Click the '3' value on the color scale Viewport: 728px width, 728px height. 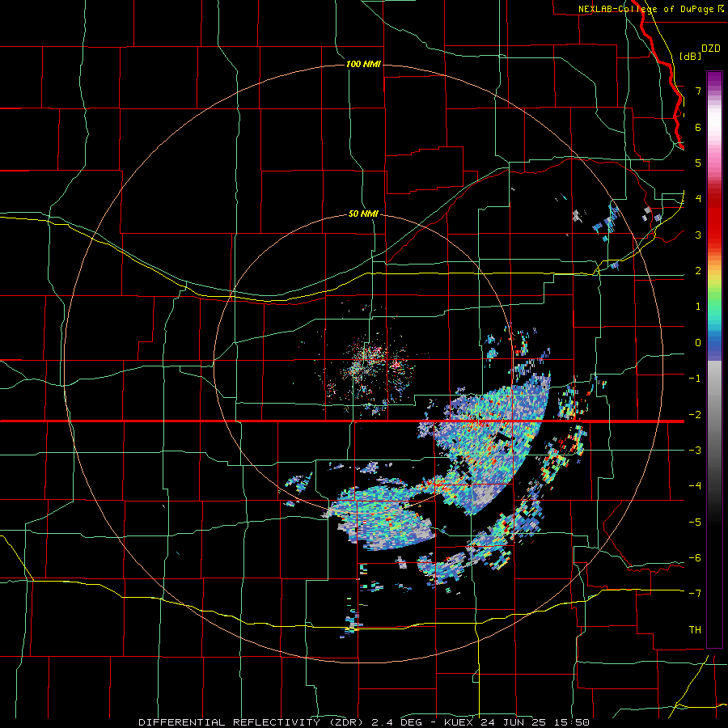pyautogui.click(x=698, y=235)
